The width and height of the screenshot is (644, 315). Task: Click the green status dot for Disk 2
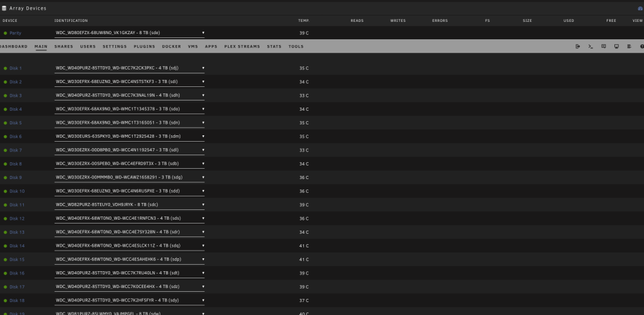point(5,82)
